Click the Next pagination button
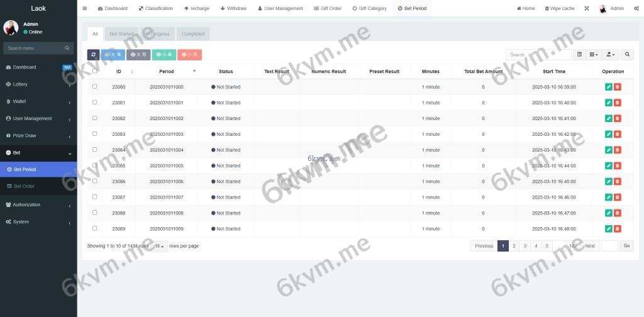 tap(589, 246)
